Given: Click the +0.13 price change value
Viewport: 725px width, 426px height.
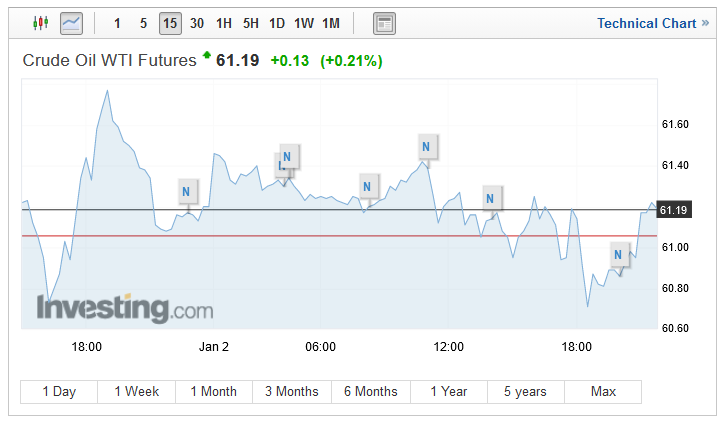Looking at the screenshot, I should (x=290, y=61).
